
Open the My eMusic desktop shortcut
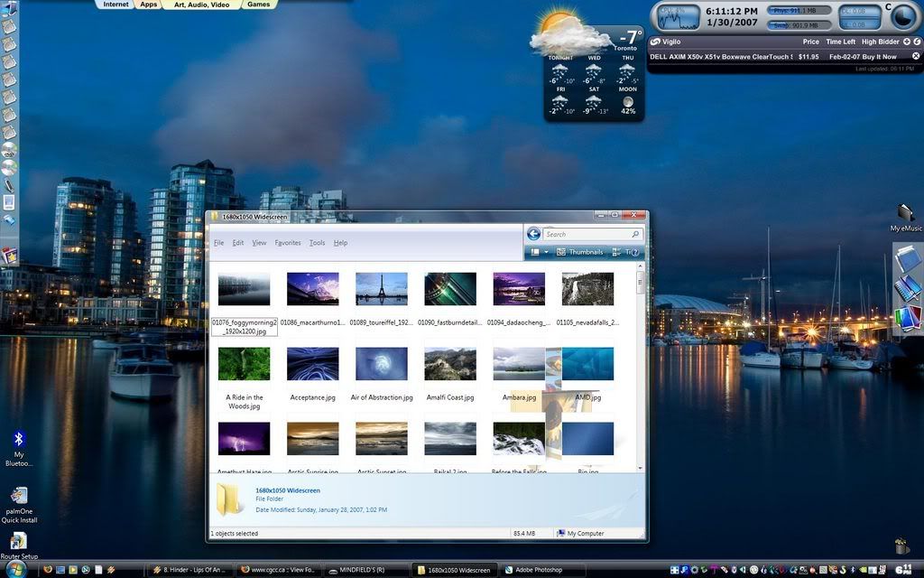pyautogui.click(x=905, y=212)
